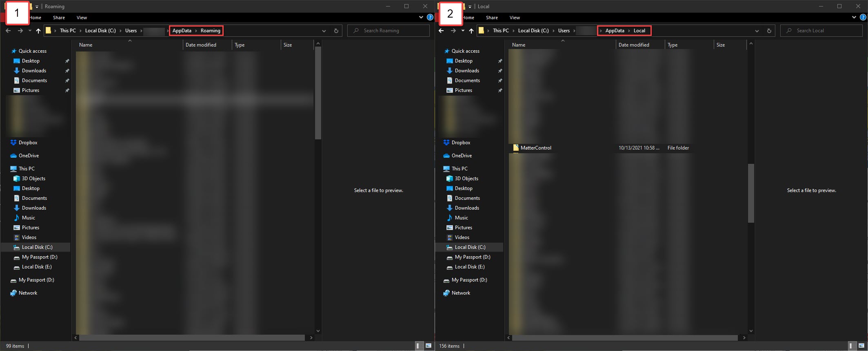Switch Local window to details view

(x=850, y=346)
